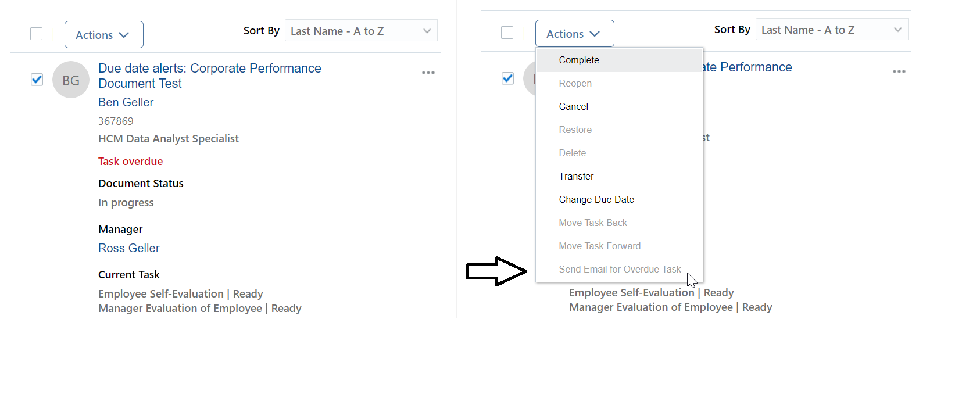Open Actions dropdown in left panel

(104, 35)
